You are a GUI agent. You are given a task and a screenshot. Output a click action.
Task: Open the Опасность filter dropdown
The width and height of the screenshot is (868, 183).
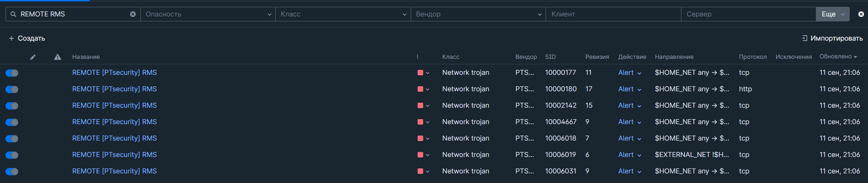coord(208,14)
